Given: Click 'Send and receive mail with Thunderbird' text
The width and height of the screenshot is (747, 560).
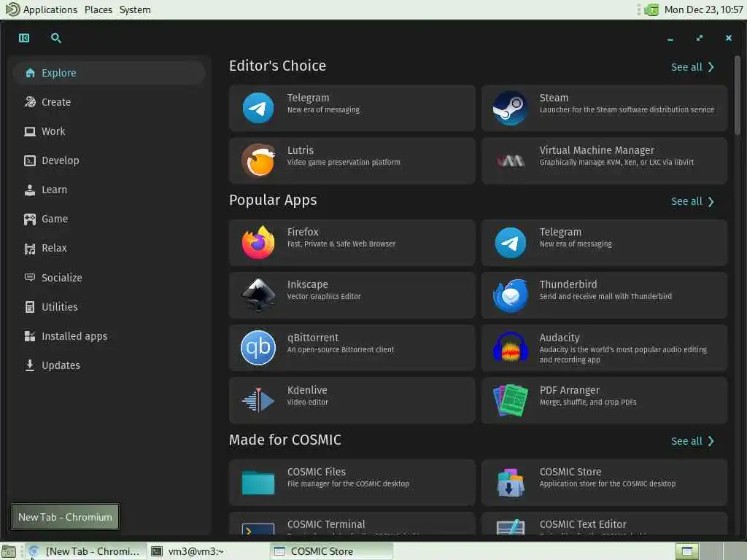Looking at the screenshot, I should [x=605, y=296].
